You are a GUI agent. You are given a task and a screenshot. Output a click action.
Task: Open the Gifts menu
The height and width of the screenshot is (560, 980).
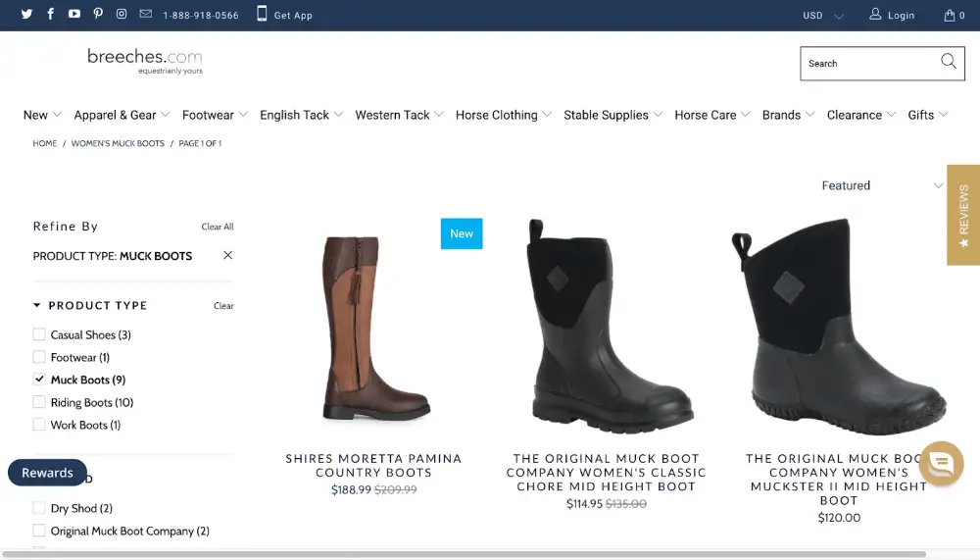coord(928,115)
